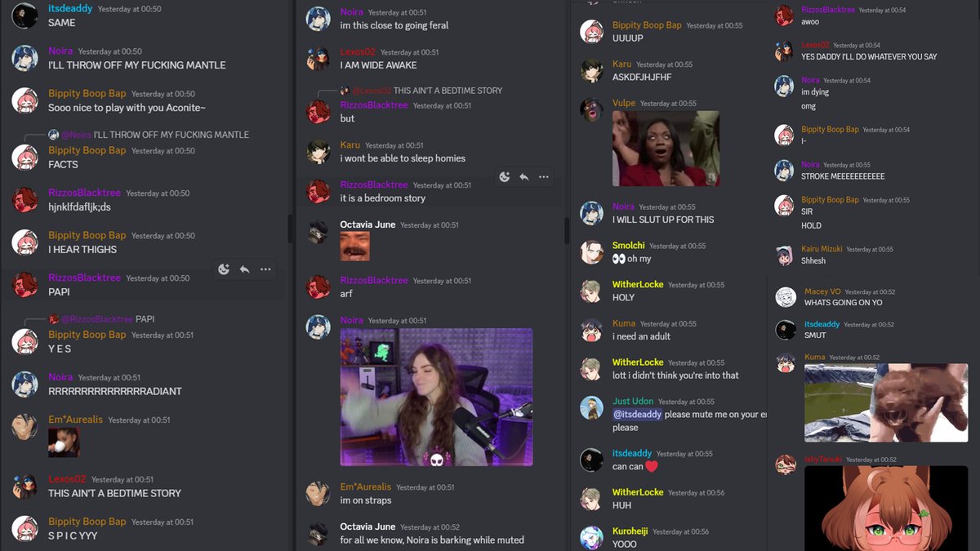980x551 pixels.
Task: Click the first chat panel's scrollbar thumb
Action: 289,229
